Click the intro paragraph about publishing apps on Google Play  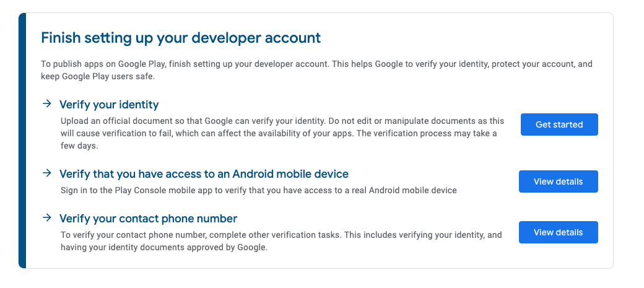tap(316, 70)
